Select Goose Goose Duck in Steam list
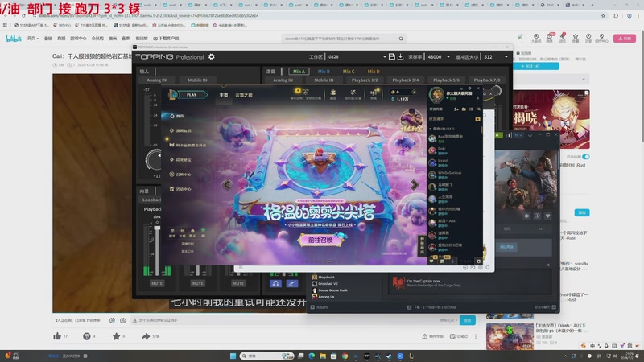Image resolution: width=644 pixels, height=362 pixels. [x=330, y=290]
